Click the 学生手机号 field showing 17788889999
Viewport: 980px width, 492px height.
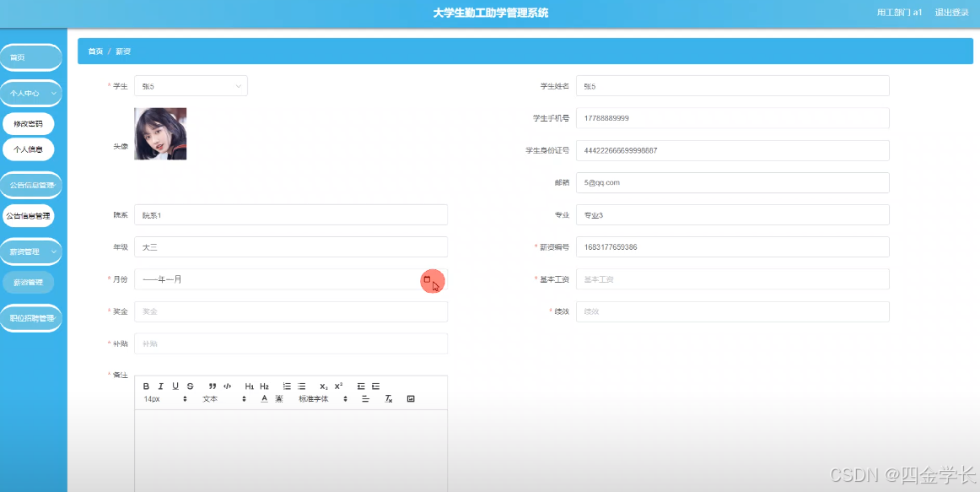[733, 118]
